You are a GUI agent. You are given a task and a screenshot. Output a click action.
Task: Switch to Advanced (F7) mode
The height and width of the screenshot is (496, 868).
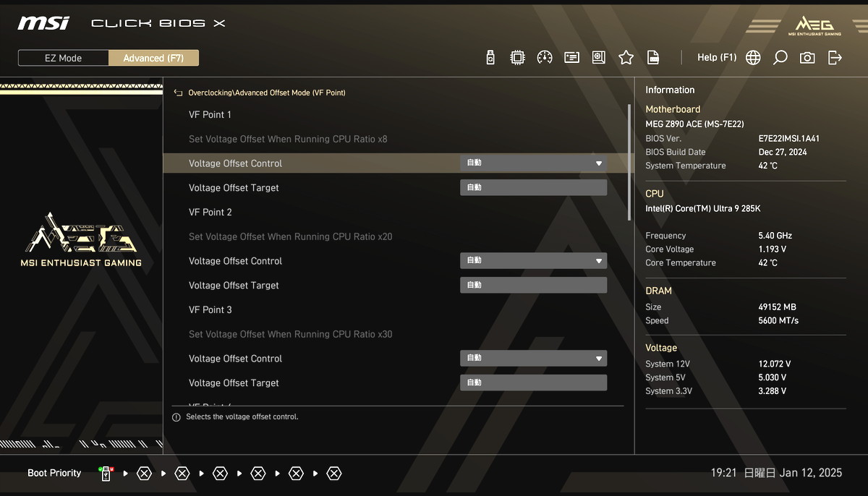[x=153, y=58]
